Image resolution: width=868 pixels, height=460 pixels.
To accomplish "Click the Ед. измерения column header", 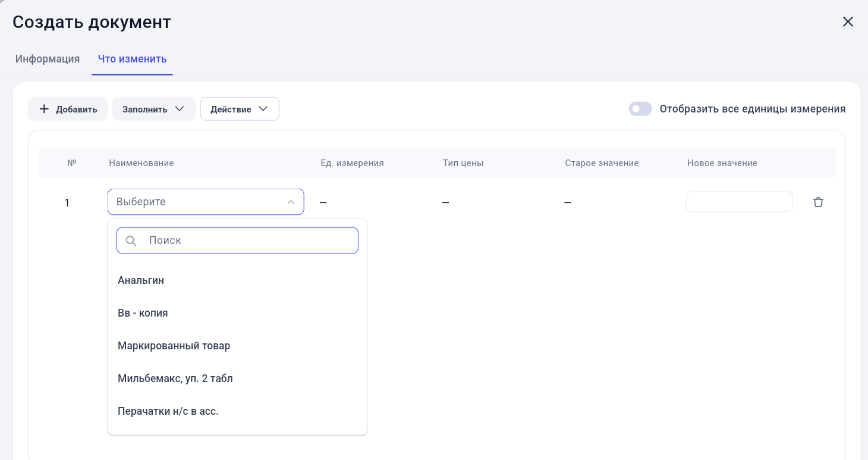I will pyautogui.click(x=352, y=163).
